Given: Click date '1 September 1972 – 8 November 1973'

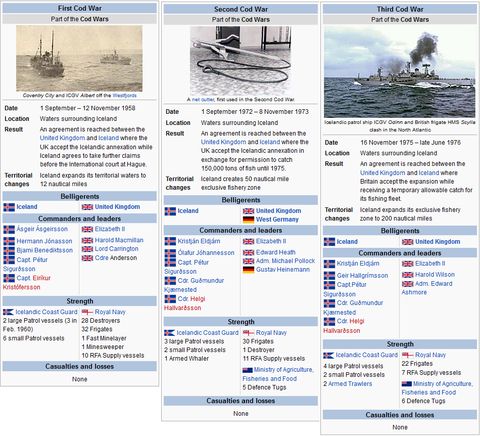Looking at the screenshot, I should 255,112.
